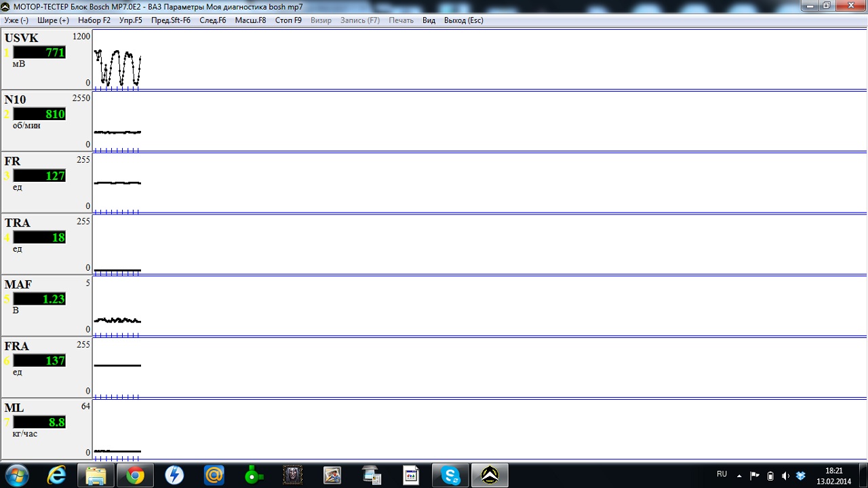
Task: Click the кг/час unit label under ML
Action: pyautogui.click(x=25, y=434)
